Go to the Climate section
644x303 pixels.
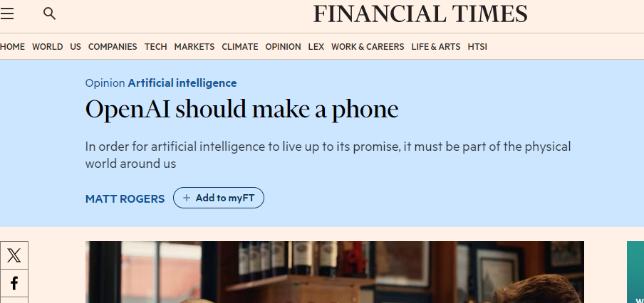pos(240,47)
